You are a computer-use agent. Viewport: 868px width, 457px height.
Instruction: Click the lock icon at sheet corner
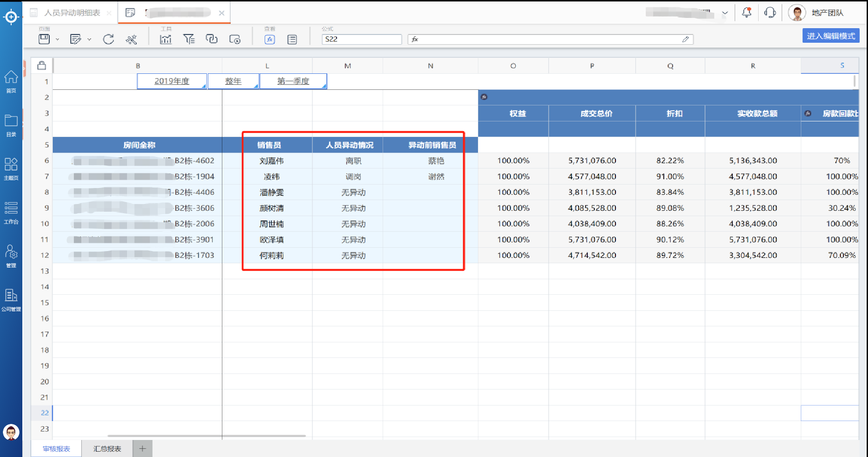click(x=42, y=65)
